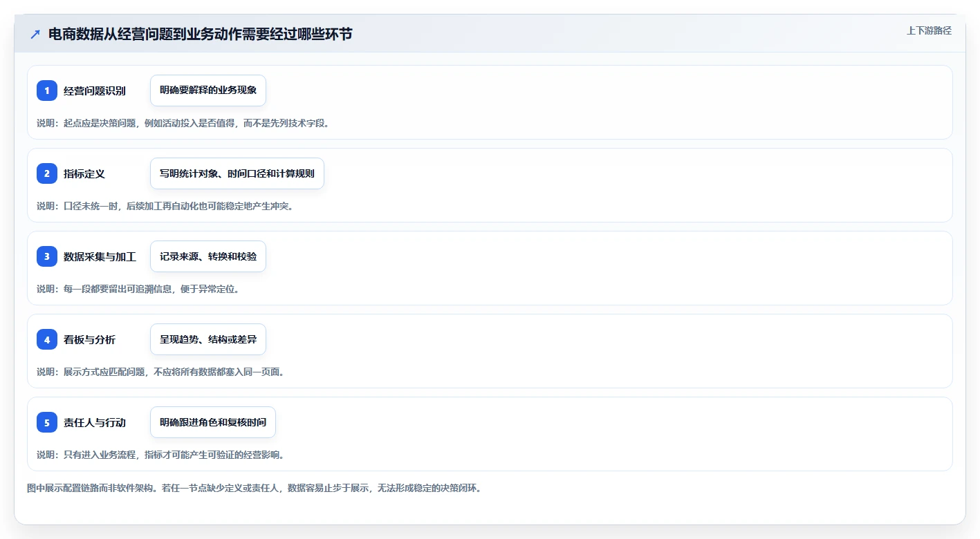Click the note starting 说明：展示方式应匹配问题
Viewport: 980px width, 539px height.
click(160, 372)
